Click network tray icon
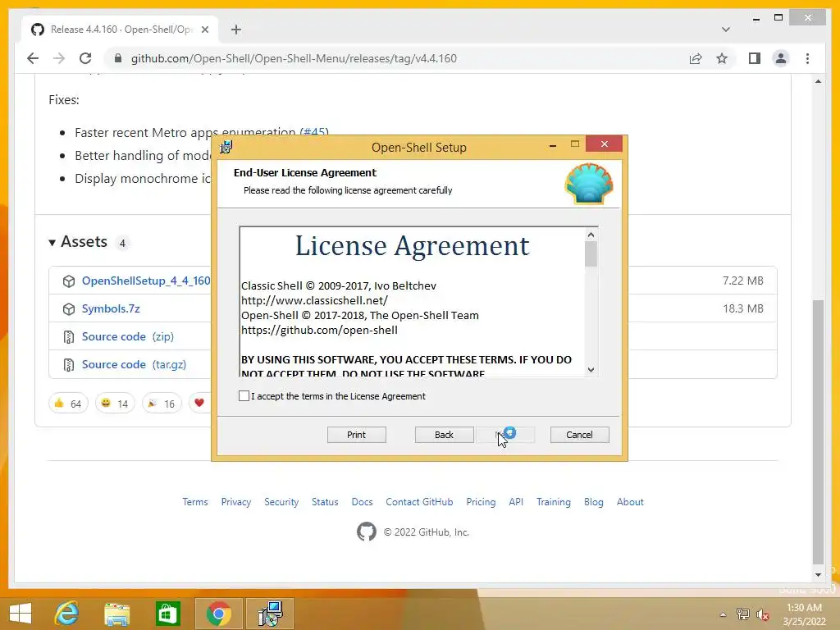This screenshot has height=630, width=840. point(742,614)
